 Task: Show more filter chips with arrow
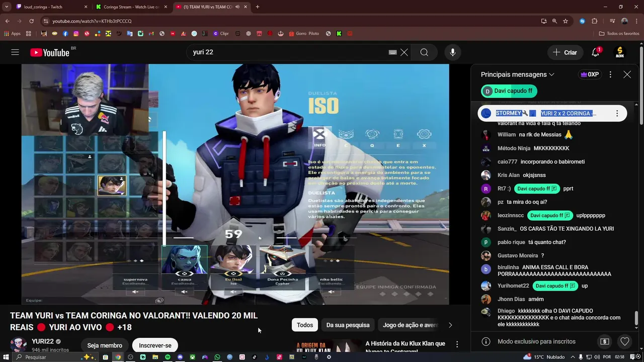[450, 325]
